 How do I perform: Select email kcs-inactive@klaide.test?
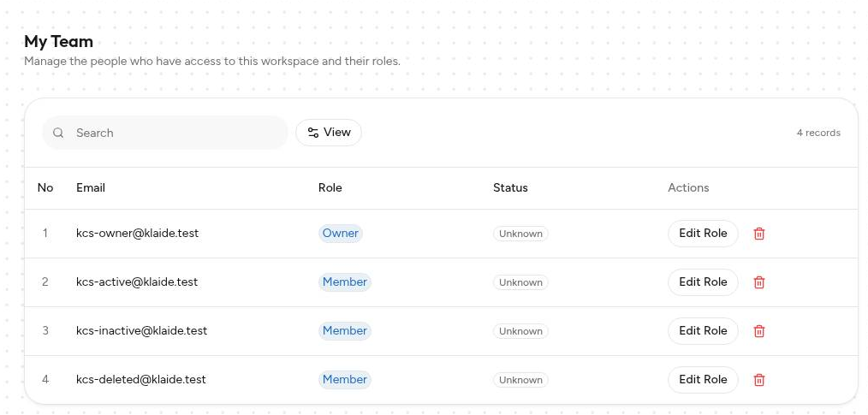point(142,330)
